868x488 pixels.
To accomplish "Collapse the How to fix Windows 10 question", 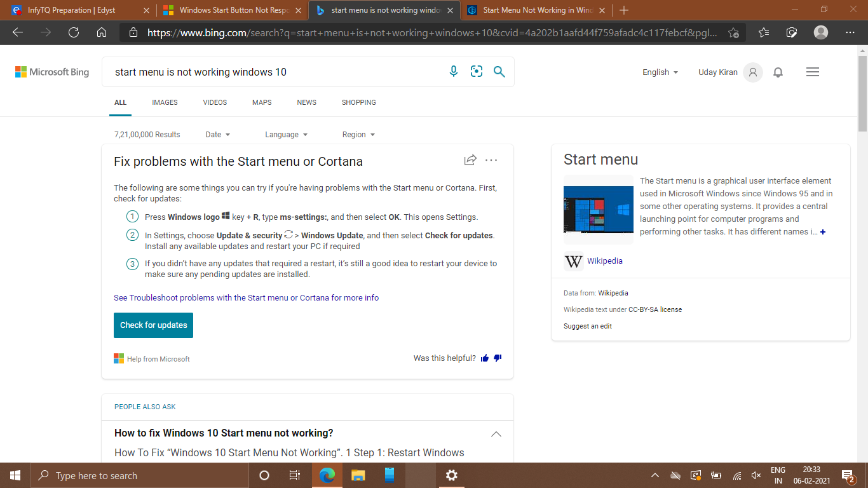I will (x=496, y=434).
